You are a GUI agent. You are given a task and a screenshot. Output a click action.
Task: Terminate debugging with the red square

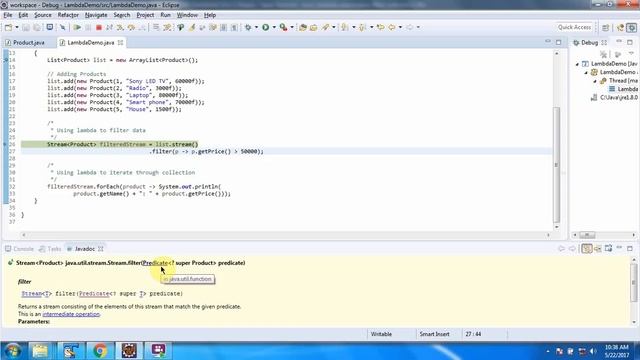point(98,27)
